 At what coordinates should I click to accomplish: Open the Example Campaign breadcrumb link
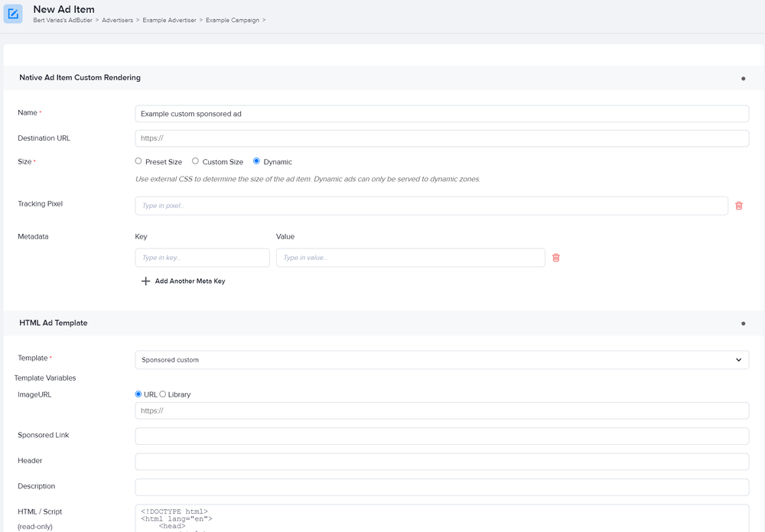pos(233,20)
